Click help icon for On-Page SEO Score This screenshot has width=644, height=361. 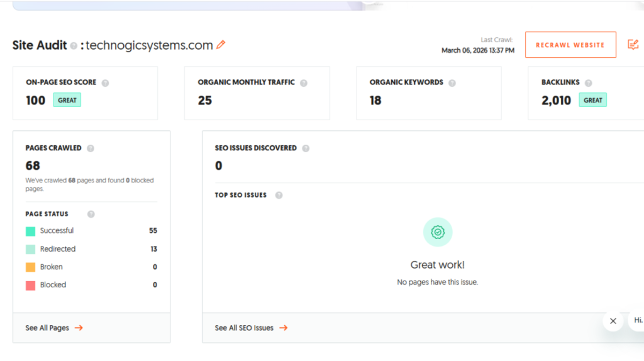click(105, 83)
